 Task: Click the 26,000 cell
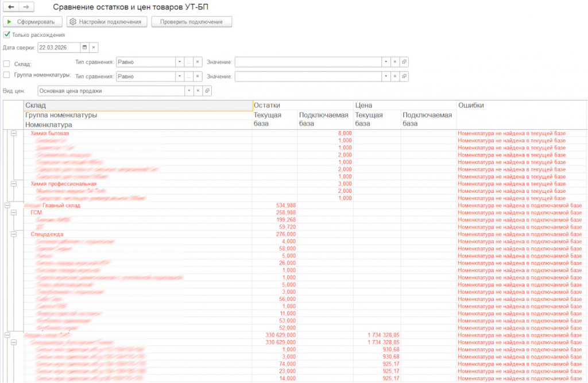pyautogui.click(x=287, y=263)
